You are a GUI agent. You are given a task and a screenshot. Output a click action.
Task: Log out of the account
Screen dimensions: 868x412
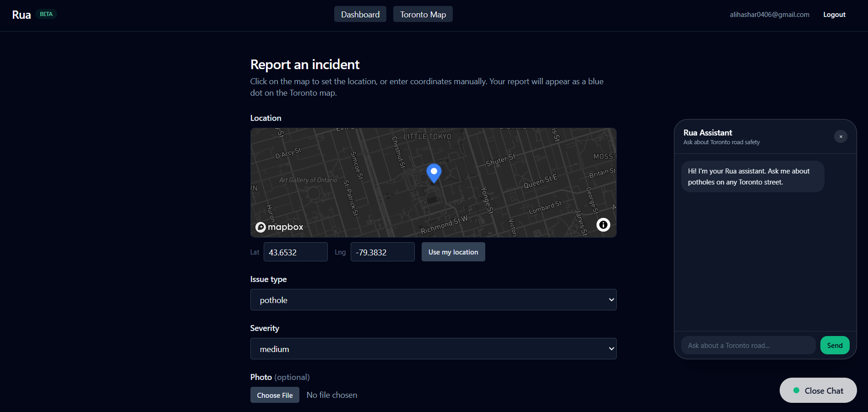[x=834, y=15]
